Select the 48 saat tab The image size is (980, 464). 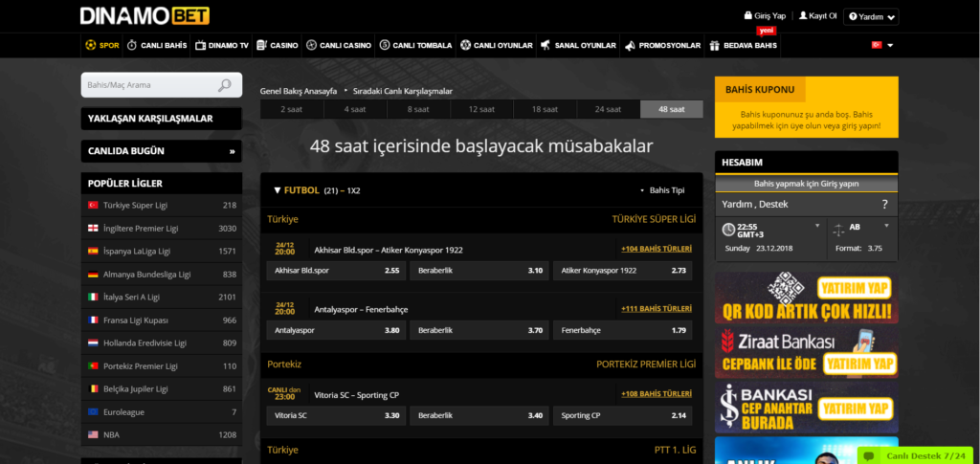[671, 109]
